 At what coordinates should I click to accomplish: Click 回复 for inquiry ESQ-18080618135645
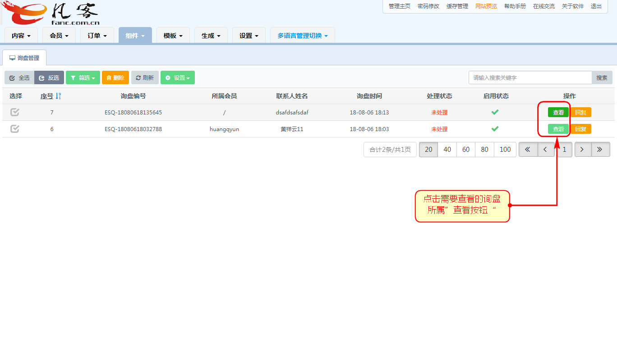point(580,113)
